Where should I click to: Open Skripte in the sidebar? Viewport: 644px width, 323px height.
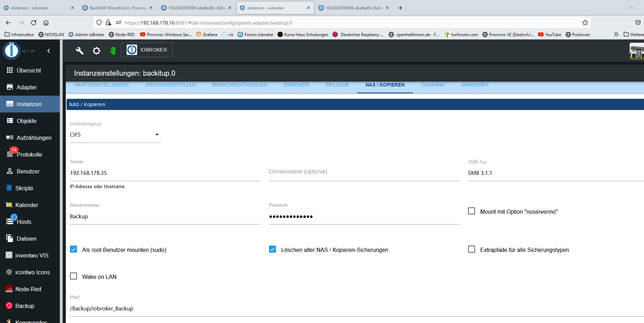tap(30, 188)
